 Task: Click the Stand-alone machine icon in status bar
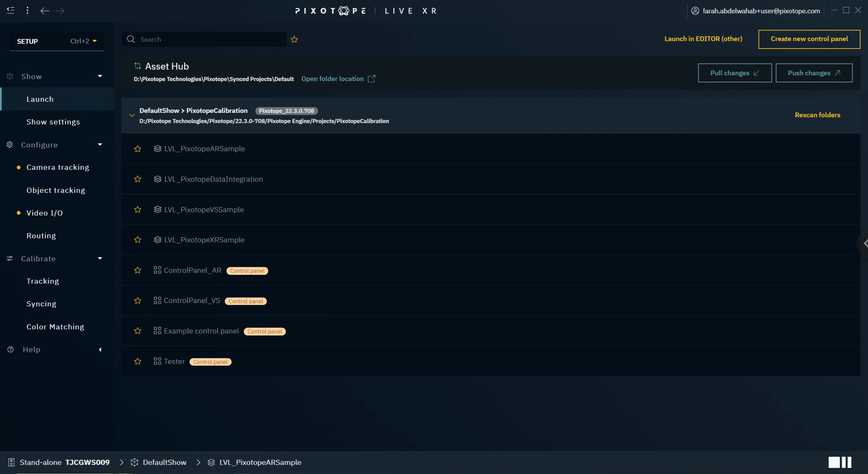coord(11,462)
